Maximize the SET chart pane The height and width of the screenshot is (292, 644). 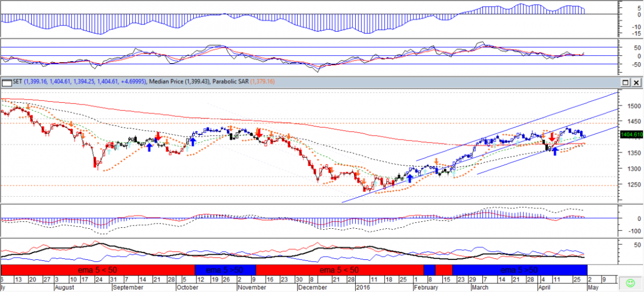point(626,83)
